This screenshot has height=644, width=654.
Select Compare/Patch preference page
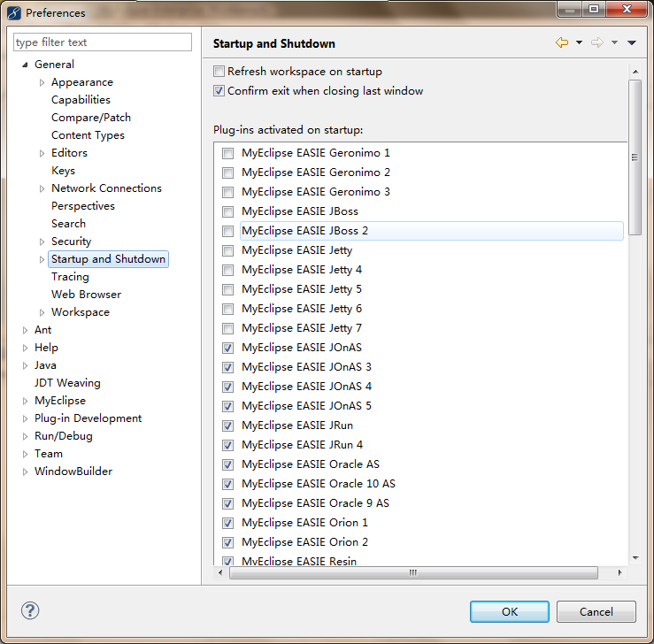(x=91, y=118)
